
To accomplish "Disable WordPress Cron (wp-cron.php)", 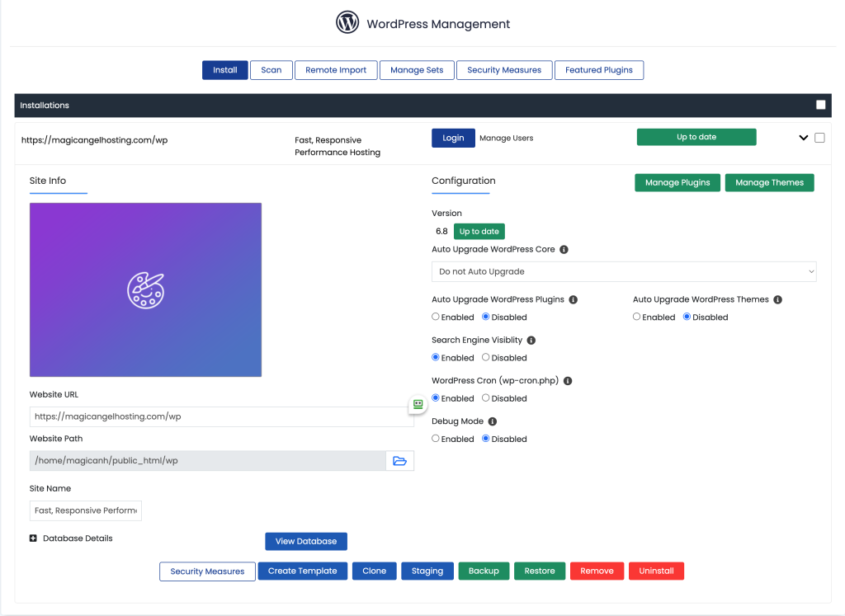I will (485, 398).
